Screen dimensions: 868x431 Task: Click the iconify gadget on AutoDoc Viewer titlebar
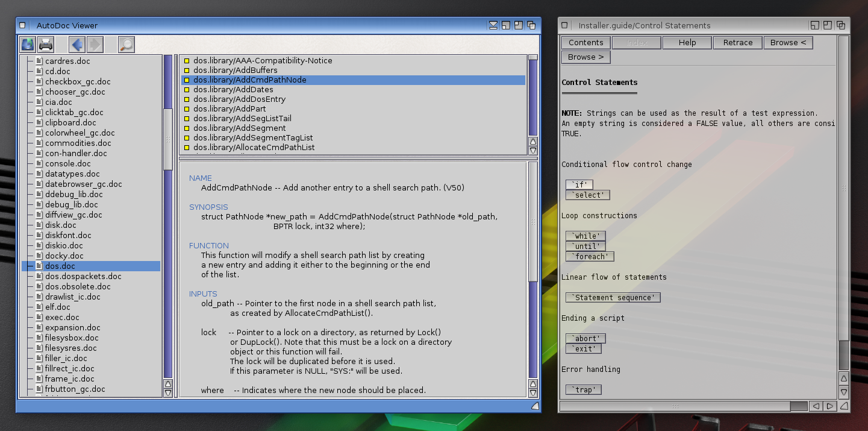point(493,25)
